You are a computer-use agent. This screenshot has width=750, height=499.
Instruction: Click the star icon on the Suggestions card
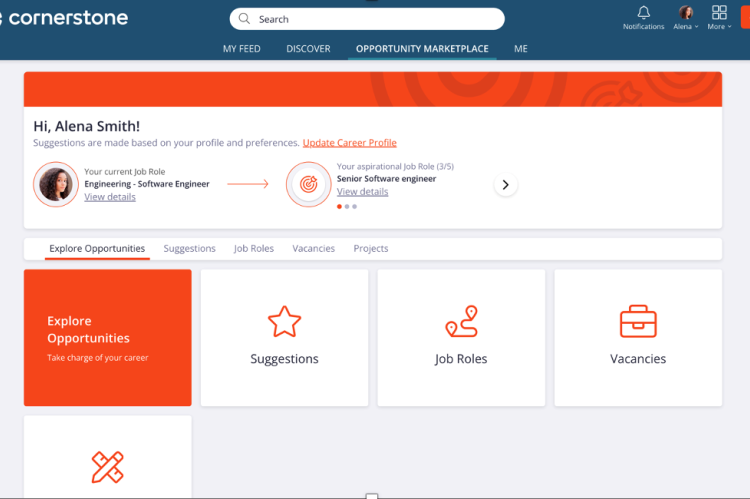point(284,322)
